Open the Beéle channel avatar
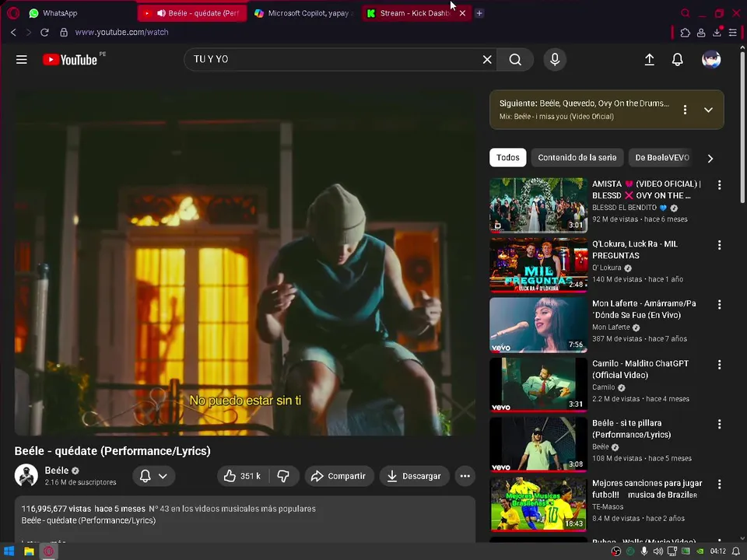The height and width of the screenshot is (560, 747). 26,475
